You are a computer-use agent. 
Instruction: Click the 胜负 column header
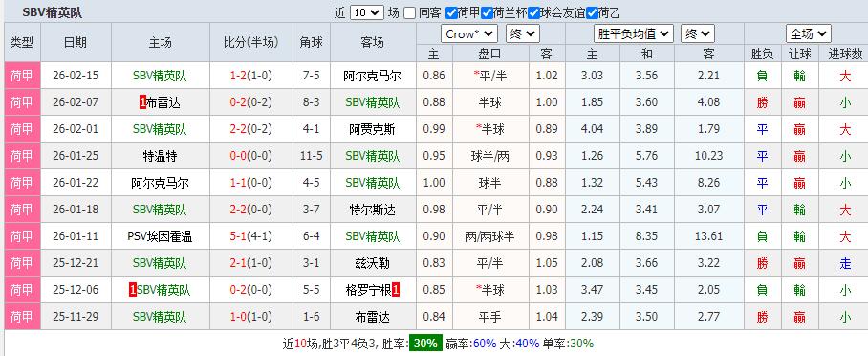click(x=762, y=54)
